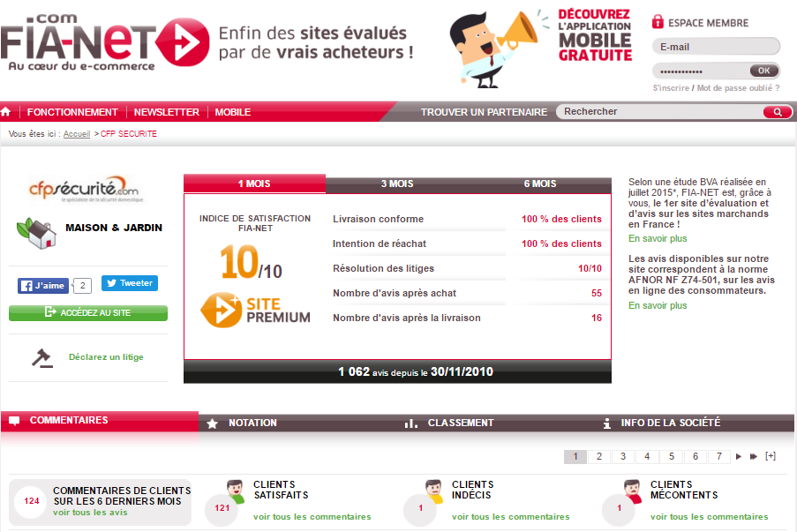
Task: Click the 124 comments count circle
Action: tap(31, 501)
